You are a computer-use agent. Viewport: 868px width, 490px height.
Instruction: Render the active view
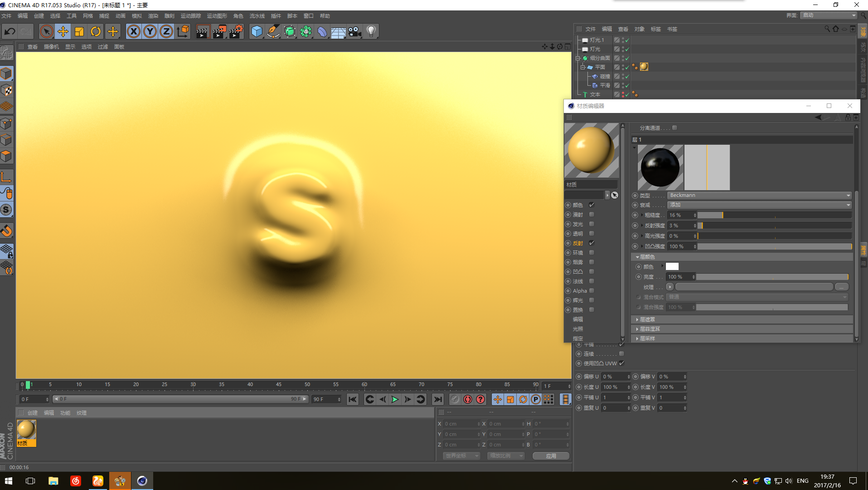(x=202, y=31)
